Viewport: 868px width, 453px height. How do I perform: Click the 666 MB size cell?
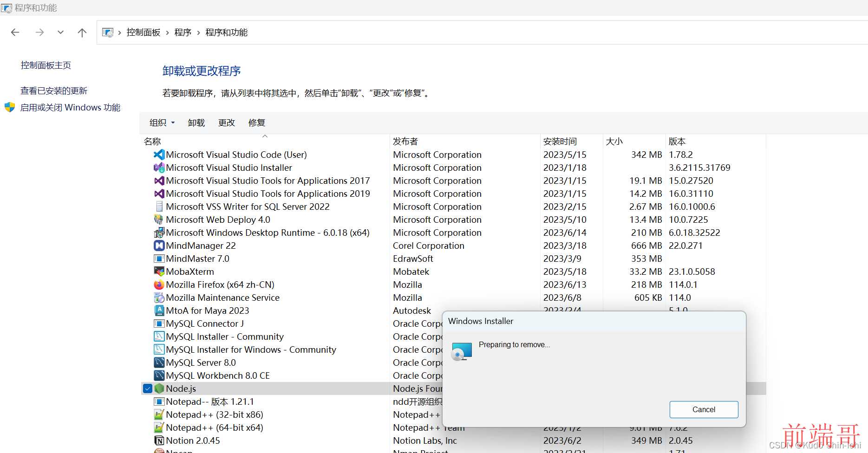[646, 246]
